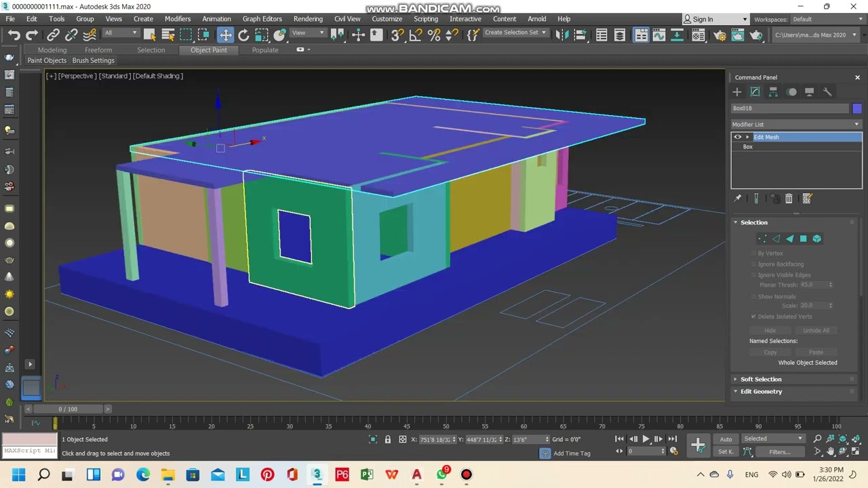
Task: Open the Graph Editors menu
Action: tap(262, 19)
